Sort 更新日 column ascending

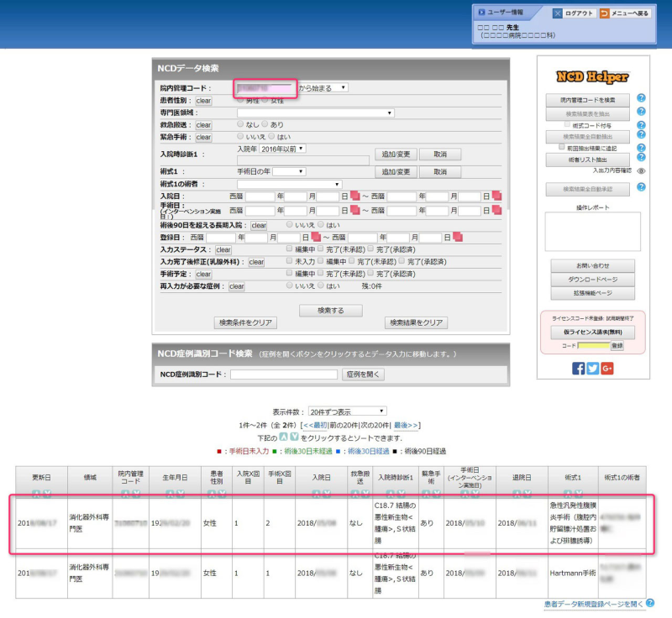pos(36,494)
